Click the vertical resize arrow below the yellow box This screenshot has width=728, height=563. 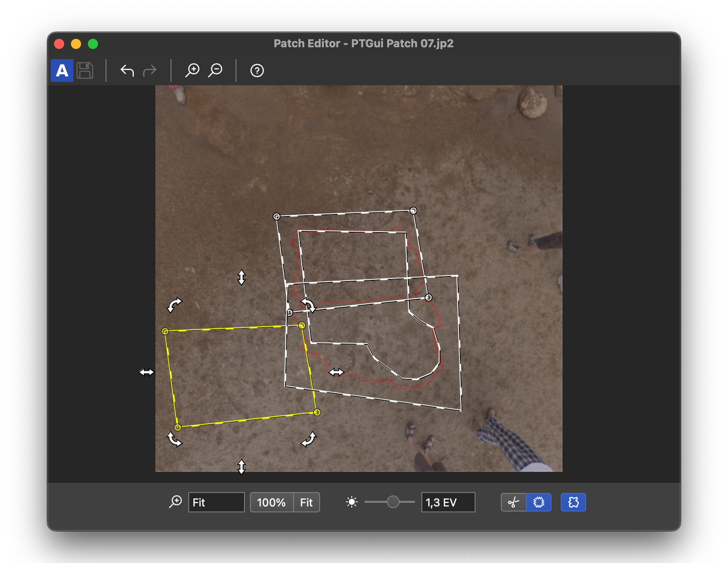pyautogui.click(x=242, y=467)
